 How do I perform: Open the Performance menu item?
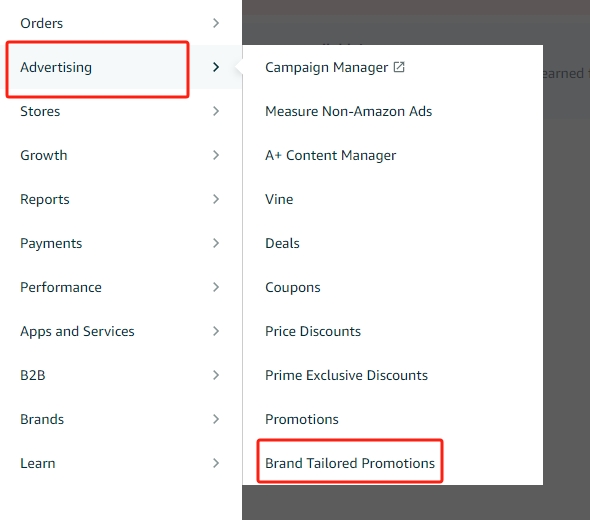pyautogui.click(x=61, y=287)
